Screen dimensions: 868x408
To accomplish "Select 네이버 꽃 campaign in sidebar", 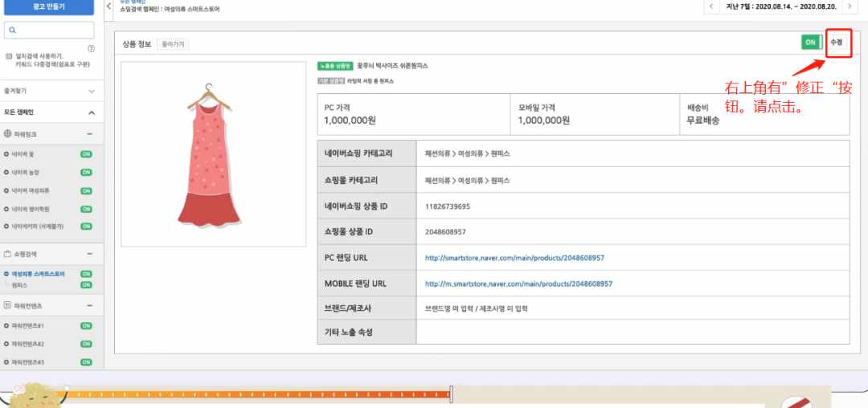I will point(23,154).
